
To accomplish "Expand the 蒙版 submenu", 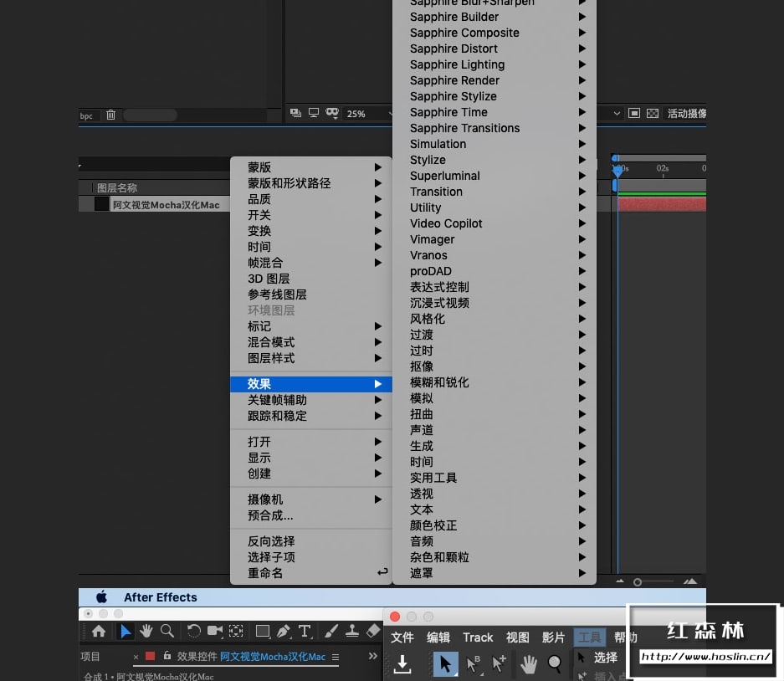I will click(x=311, y=167).
